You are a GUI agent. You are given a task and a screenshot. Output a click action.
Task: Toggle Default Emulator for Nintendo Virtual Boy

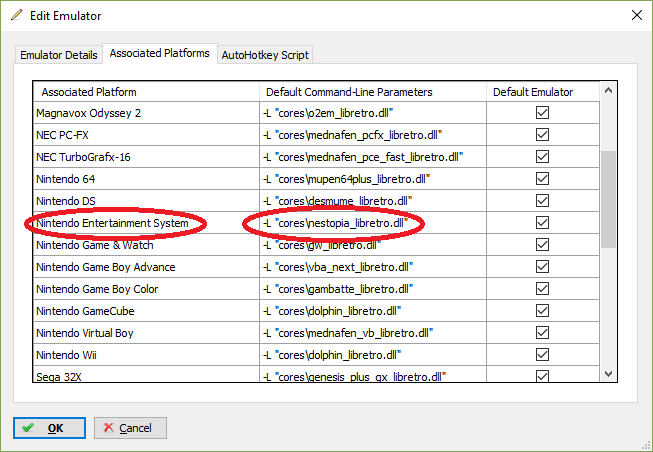point(542,333)
